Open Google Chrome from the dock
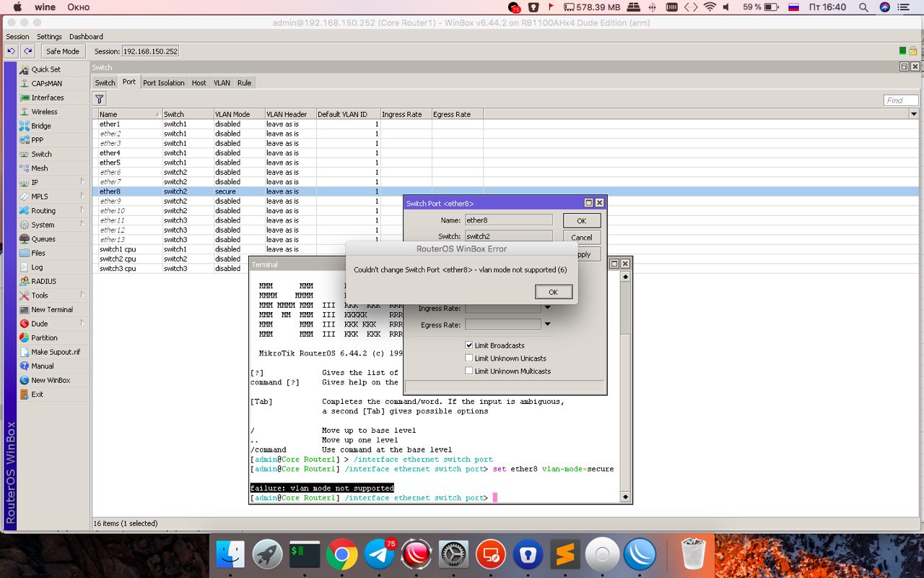 point(342,555)
